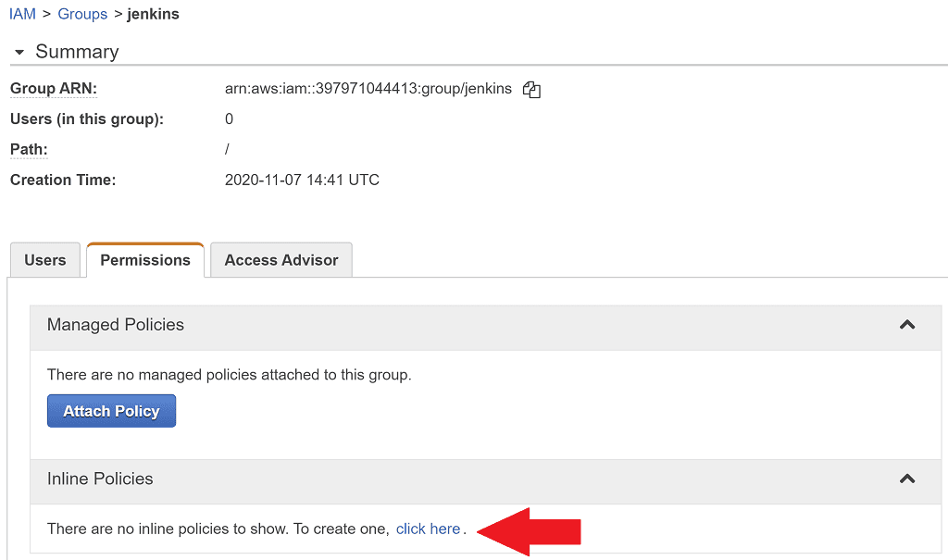This screenshot has width=948, height=560.
Task: Copy the Group ARN using the copy icon
Action: (530, 88)
